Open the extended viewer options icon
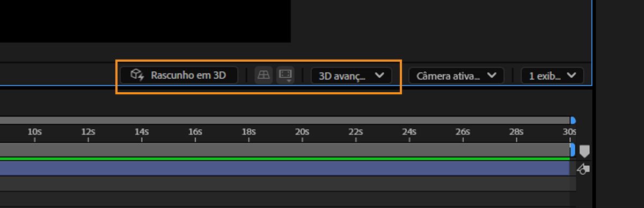The height and width of the screenshot is (208, 644). point(286,75)
